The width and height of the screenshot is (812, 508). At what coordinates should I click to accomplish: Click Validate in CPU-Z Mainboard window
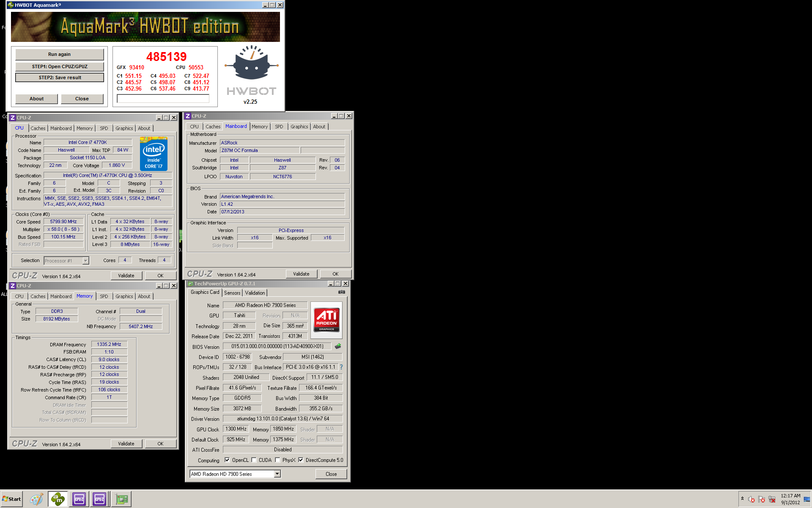coord(301,274)
